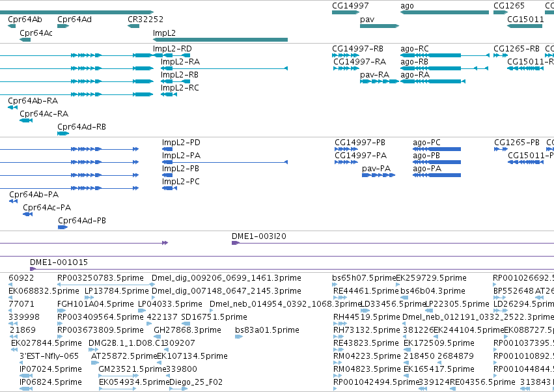Click the FGH101A04.5prime EST label
Screen dimensions: 554x392
96,304
